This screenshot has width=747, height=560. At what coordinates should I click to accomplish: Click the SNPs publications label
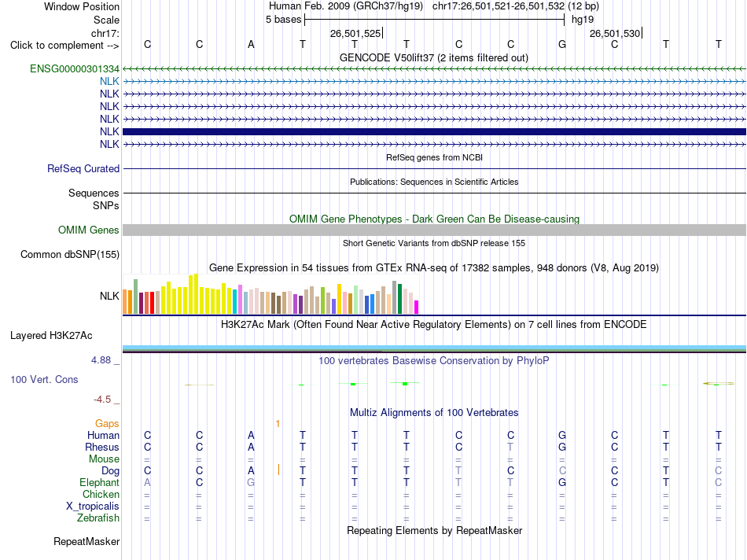pyautogui.click(x=106, y=205)
